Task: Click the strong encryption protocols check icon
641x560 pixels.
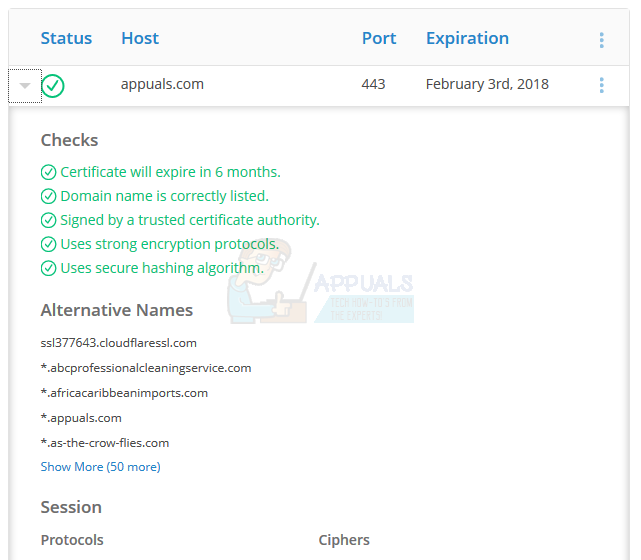Action: (48, 244)
